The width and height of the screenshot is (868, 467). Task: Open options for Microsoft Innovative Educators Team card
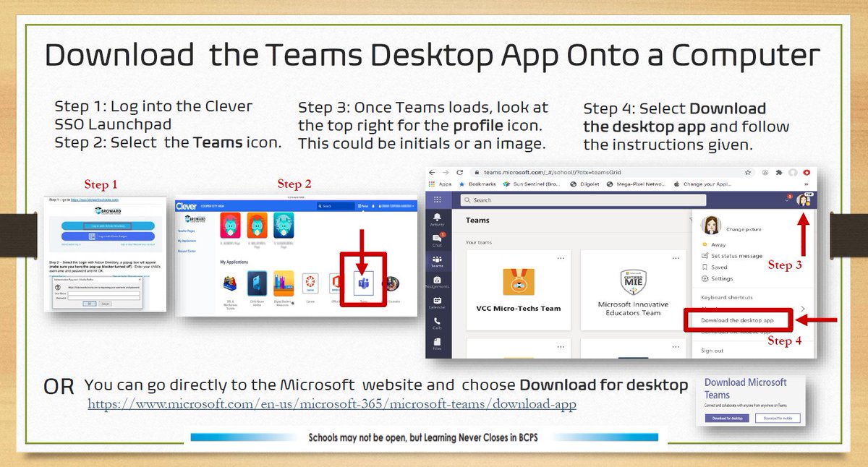click(676, 258)
